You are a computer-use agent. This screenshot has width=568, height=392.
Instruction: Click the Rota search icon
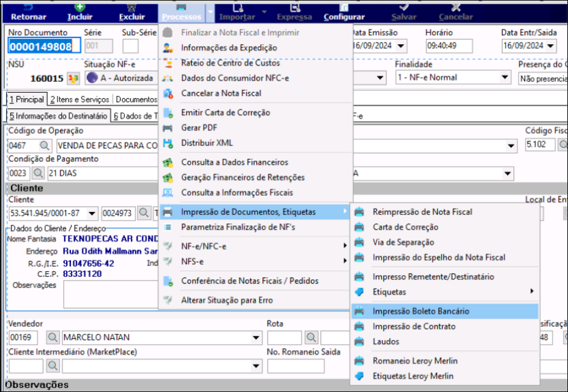[311, 337]
